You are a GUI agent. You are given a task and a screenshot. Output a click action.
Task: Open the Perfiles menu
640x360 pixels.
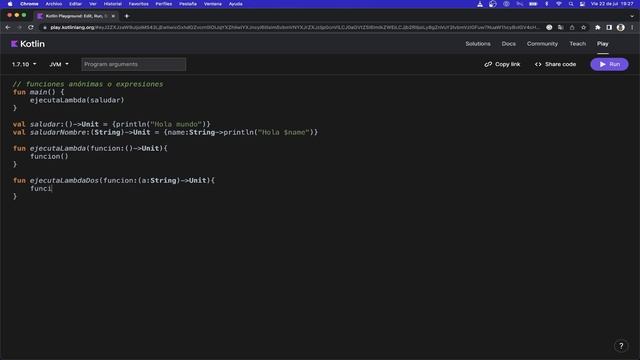coord(164,4)
